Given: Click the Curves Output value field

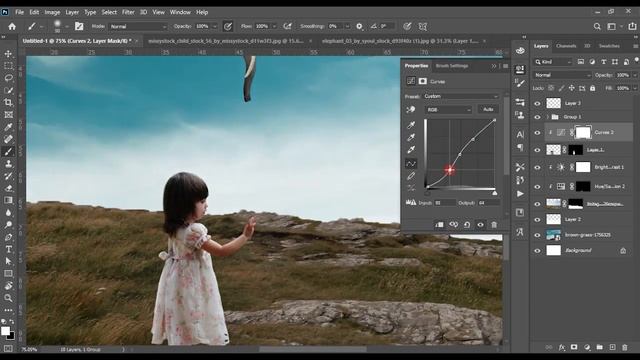Looking at the screenshot, I should [489, 203].
